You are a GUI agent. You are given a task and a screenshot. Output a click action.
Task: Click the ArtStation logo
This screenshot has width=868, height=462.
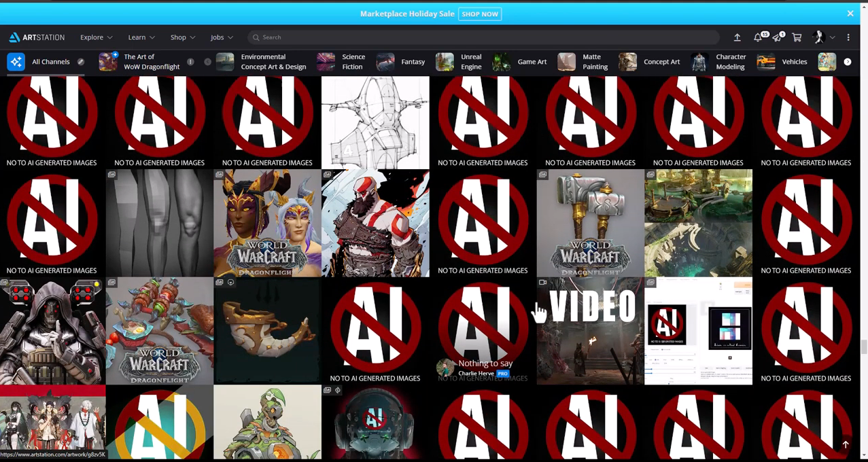(x=37, y=37)
